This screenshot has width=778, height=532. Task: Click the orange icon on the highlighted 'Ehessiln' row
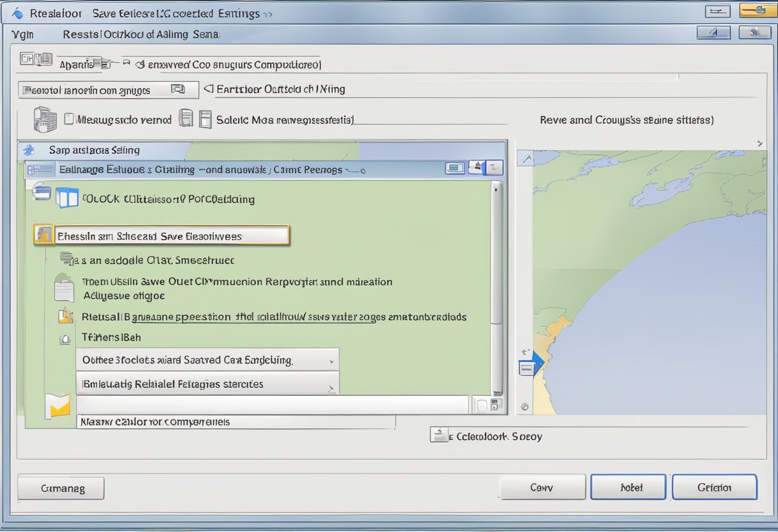[44, 235]
